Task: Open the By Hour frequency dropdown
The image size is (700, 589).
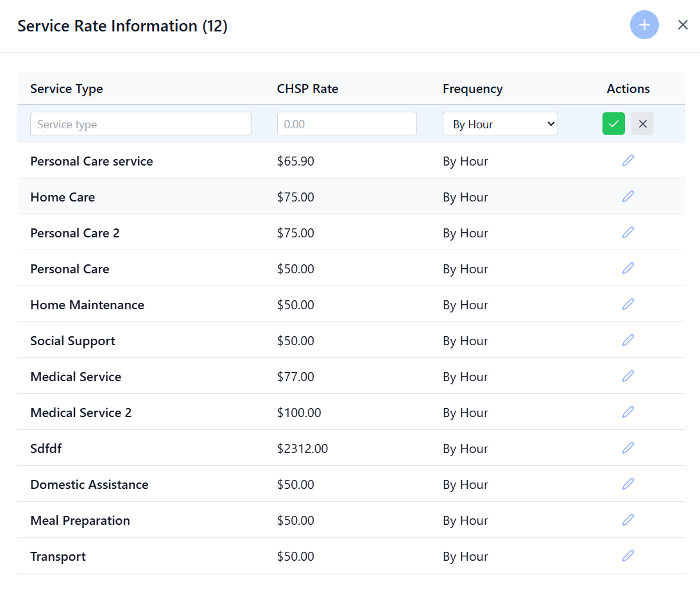Action: click(500, 124)
